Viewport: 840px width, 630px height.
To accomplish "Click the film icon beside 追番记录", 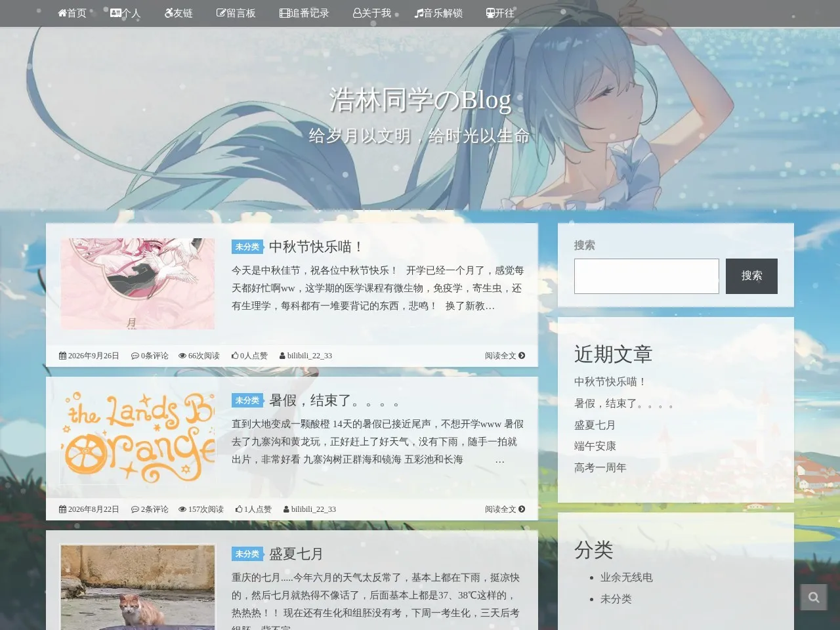I will tap(284, 13).
